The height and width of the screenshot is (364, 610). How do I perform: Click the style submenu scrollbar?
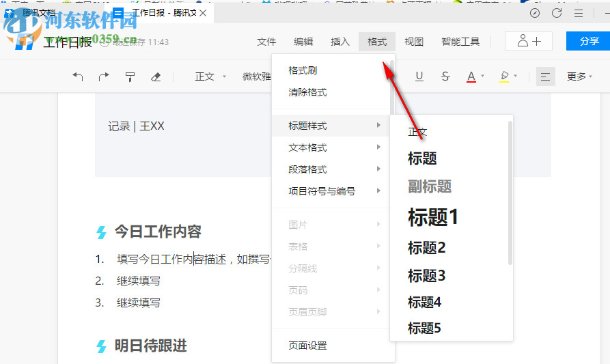click(x=510, y=193)
